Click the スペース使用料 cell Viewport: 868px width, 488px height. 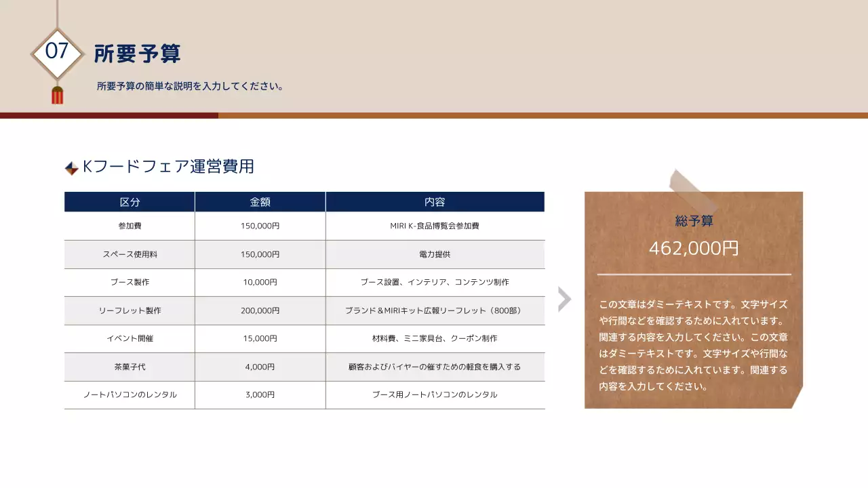pos(130,254)
